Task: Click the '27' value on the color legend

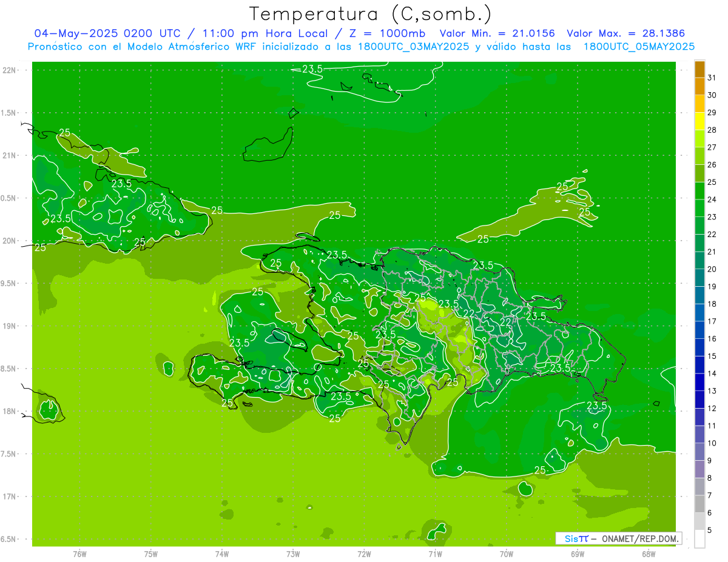Action: (x=712, y=147)
